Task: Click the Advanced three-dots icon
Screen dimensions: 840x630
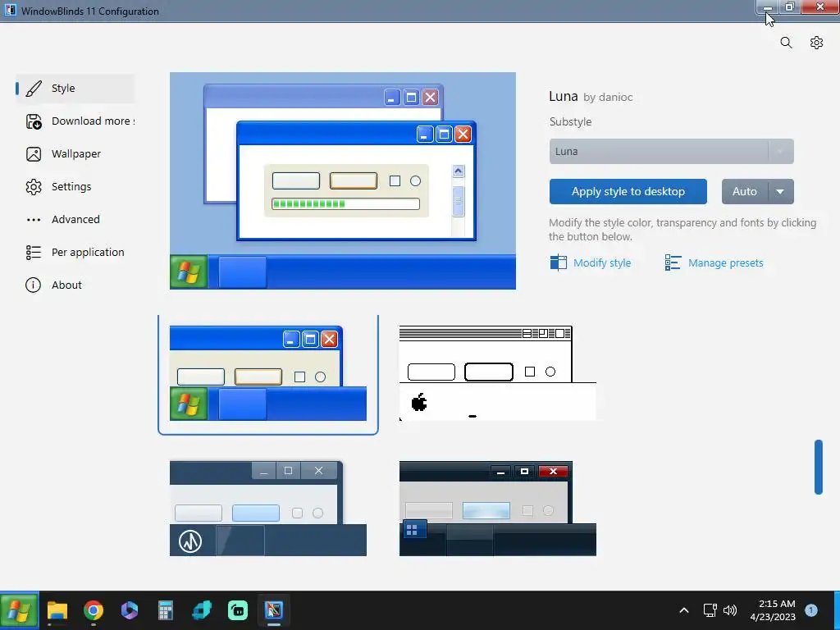Action: click(x=33, y=220)
